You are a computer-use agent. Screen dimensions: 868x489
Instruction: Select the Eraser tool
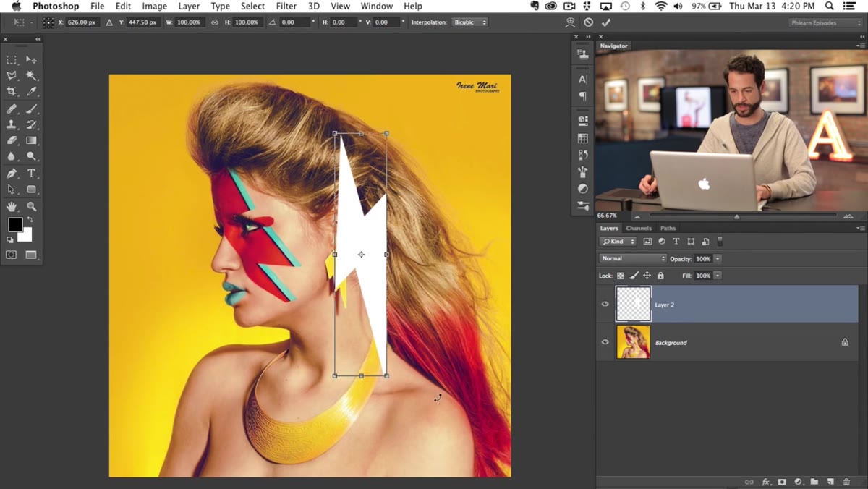tap(12, 140)
